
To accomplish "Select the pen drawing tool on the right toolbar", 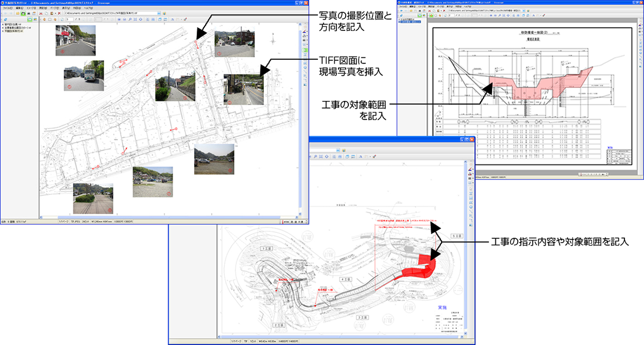I will click(x=305, y=31).
